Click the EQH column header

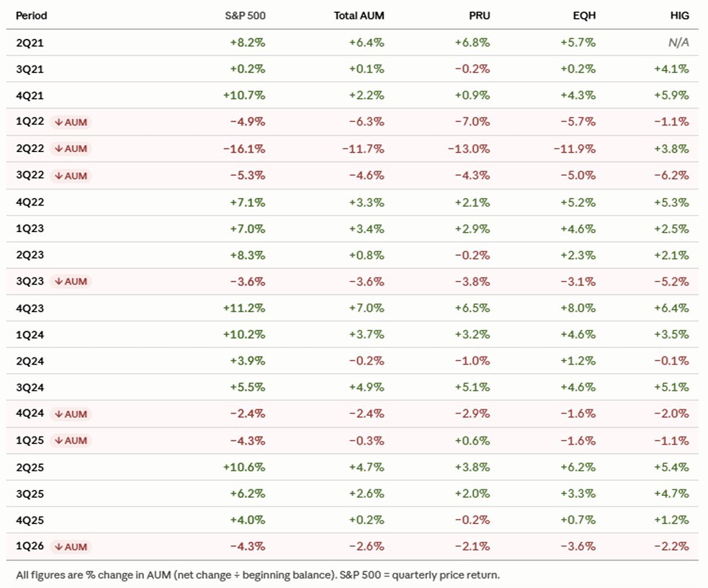[584, 16]
